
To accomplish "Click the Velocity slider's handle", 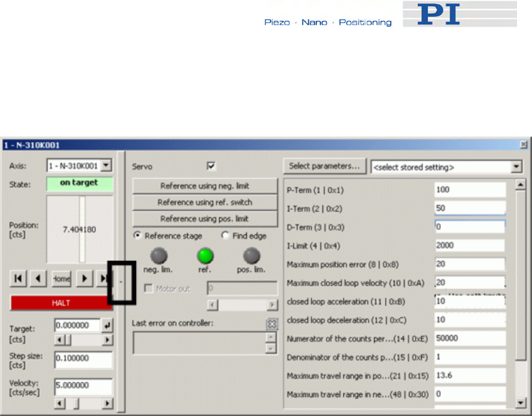I will (x=76, y=403).
